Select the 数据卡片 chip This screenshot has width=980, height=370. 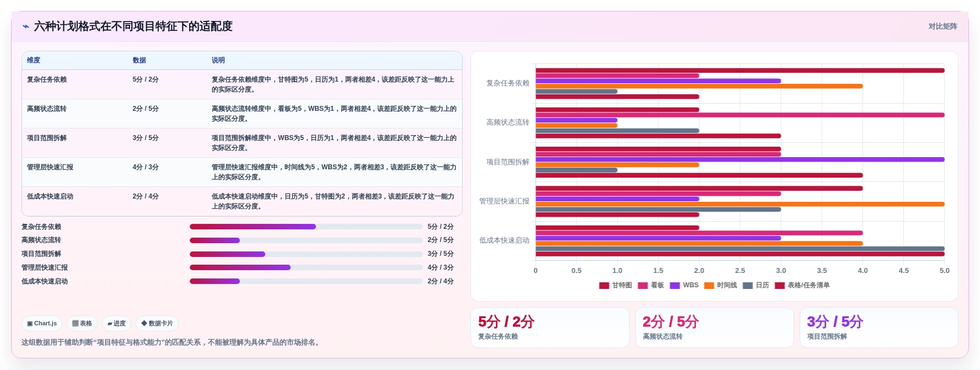tap(157, 324)
